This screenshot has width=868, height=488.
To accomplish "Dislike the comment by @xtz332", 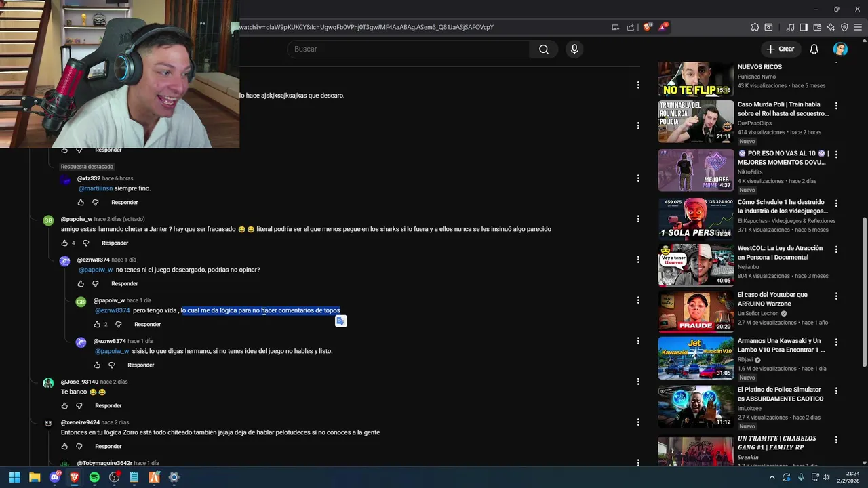I will [x=96, y=202].
